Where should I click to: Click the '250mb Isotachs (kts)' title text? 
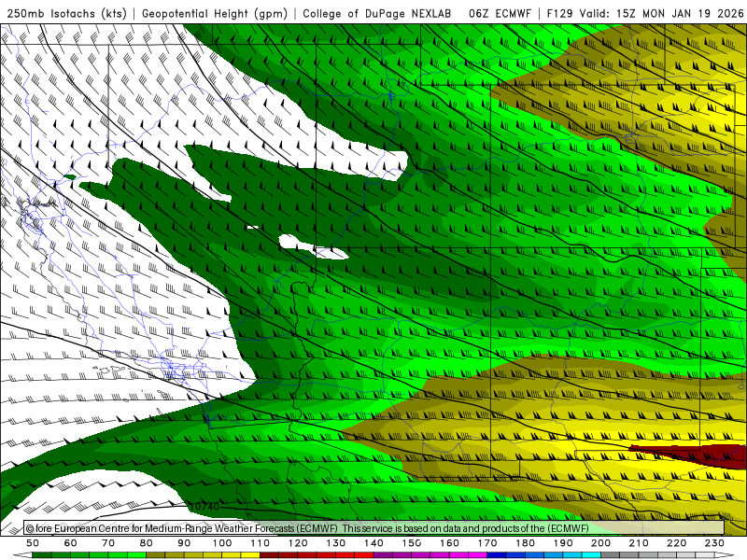tap(66, 14)
